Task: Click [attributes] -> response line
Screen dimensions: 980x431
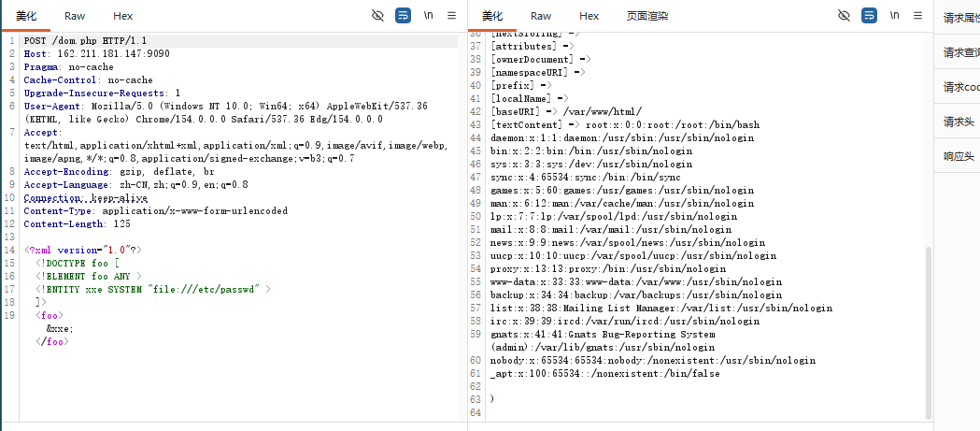Action: [x=533, y=46]
